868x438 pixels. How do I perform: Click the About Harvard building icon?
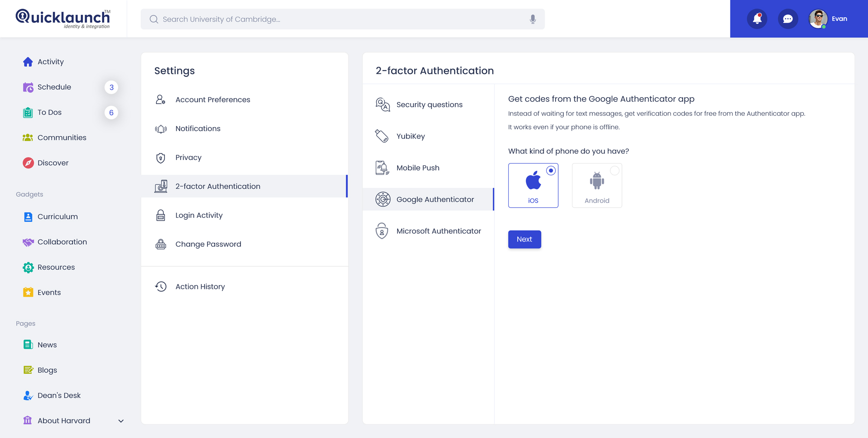[x=28, y=420]
